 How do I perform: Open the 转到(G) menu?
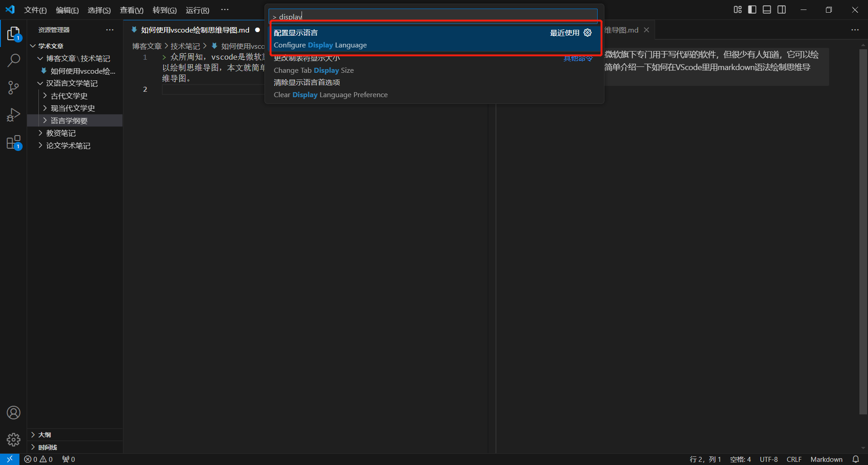click(165, 10)
